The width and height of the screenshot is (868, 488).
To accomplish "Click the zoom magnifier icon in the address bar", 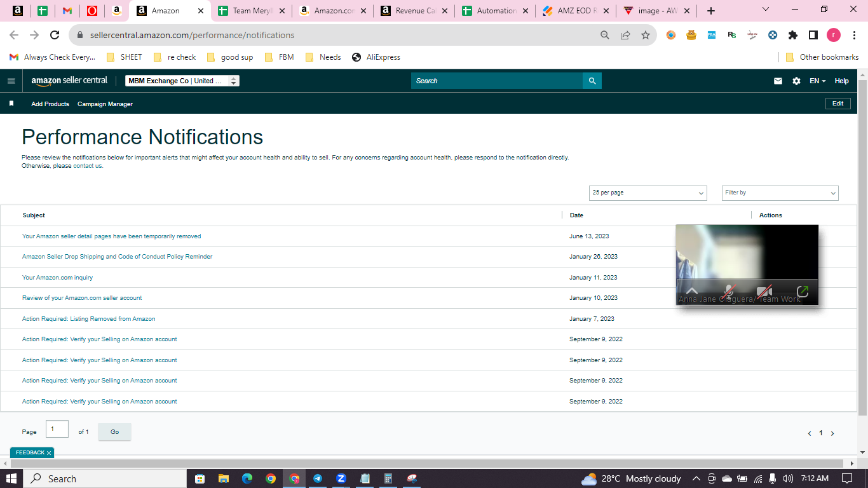I will point(605,36).
